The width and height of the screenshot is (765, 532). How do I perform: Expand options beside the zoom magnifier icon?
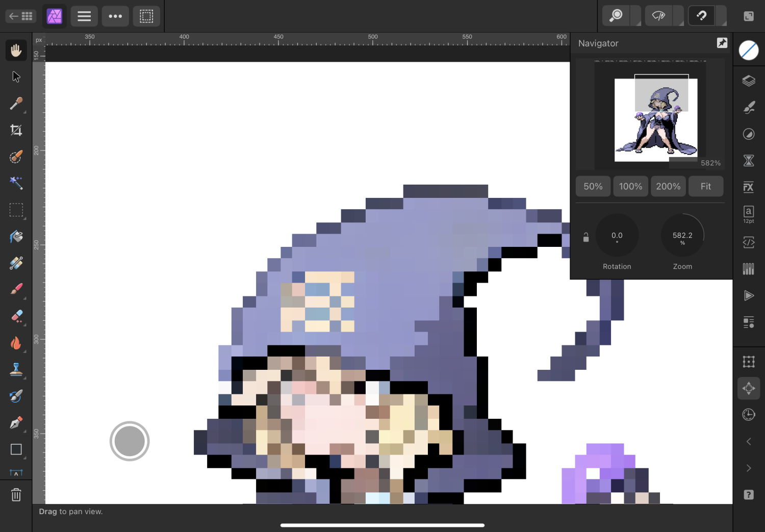tap(635, 16)
